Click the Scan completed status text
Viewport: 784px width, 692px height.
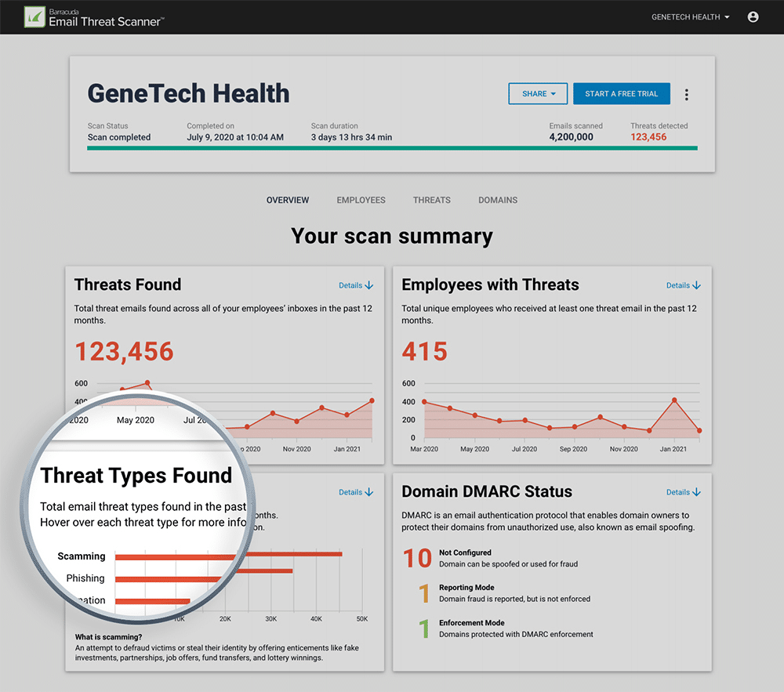[x=119, y=137]
